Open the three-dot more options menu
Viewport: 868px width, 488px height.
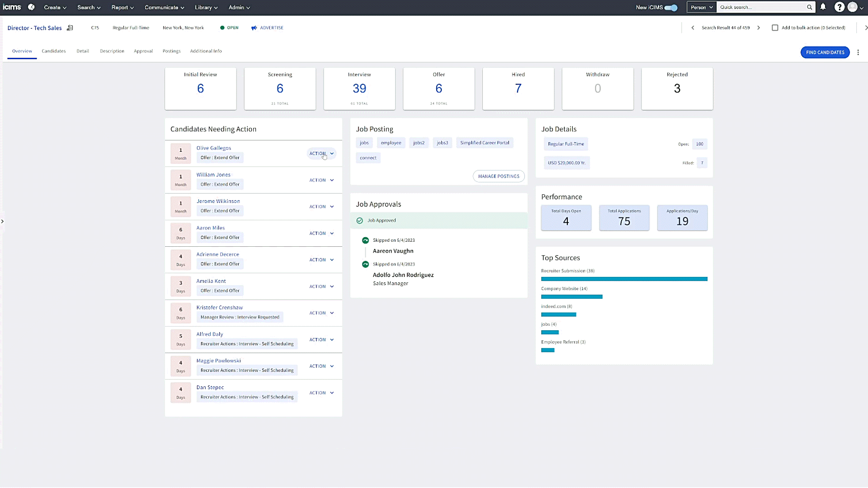click(x=858, y=52)
